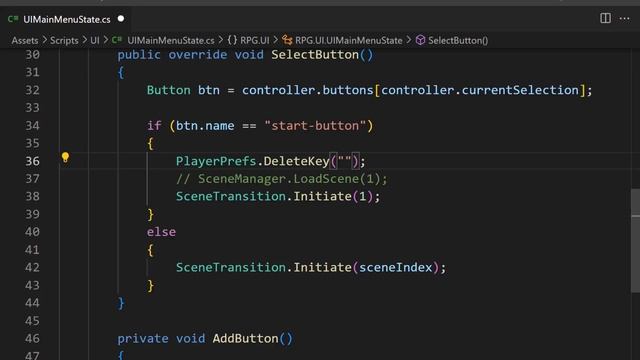Screen dimensions: 640x360
Task: Click the closing brace on line 39
Action: click(151, 214)
